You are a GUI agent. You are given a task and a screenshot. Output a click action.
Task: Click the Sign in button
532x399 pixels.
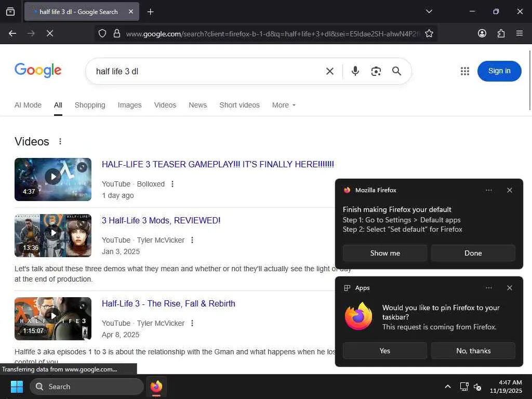[x=499, y=71]
